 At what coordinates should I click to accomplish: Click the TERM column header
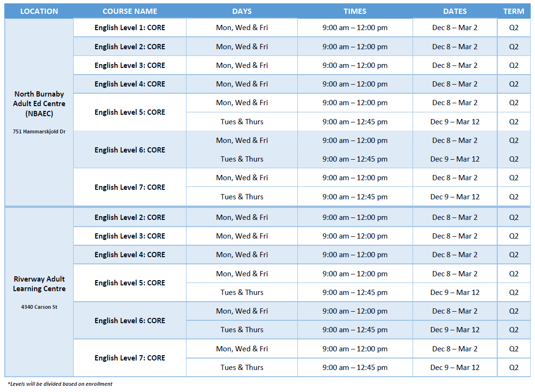click(513, 11)
